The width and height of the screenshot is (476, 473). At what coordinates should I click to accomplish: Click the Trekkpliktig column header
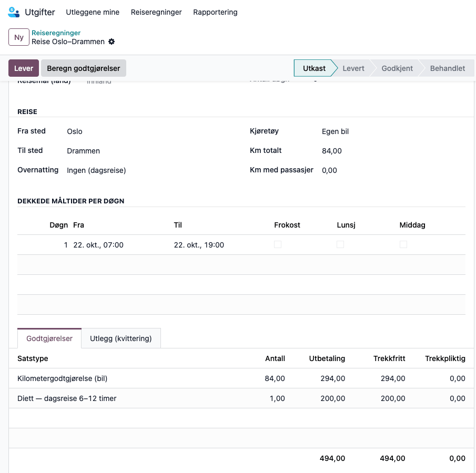(445, 358)
